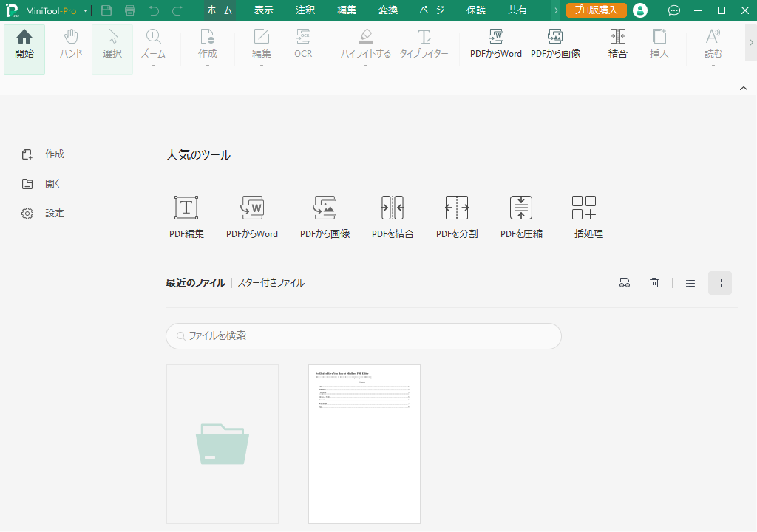Click PDFからWord in the top toolbar

tap(496, 43)
